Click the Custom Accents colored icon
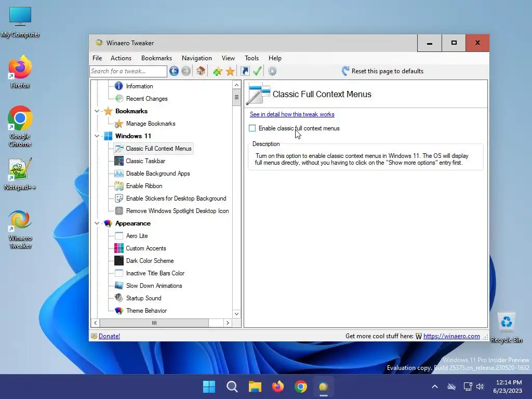532x399 pixels. (119, 248)
